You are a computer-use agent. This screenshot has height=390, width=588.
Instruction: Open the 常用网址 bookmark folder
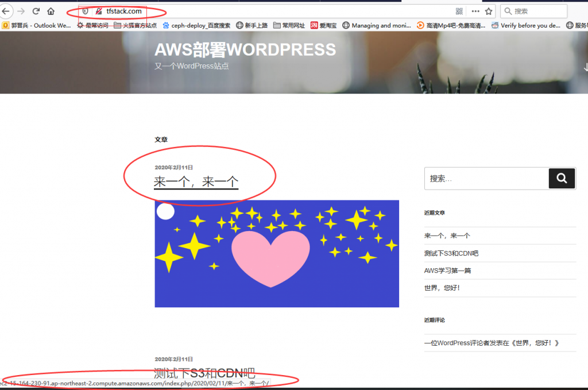[x=289, y=25]
